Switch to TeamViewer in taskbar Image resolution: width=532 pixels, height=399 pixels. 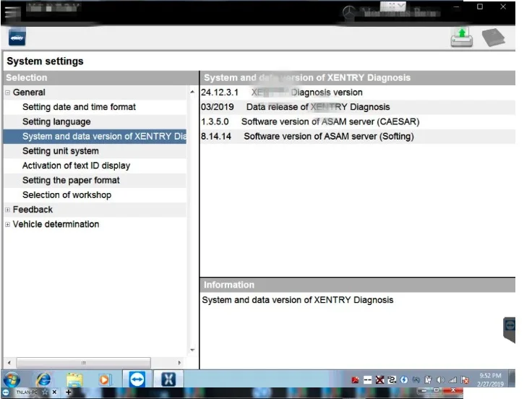(x=137, y=379)
